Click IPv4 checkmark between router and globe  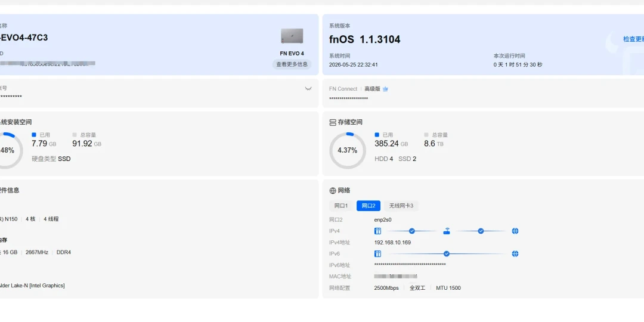(x=481, y=231)
